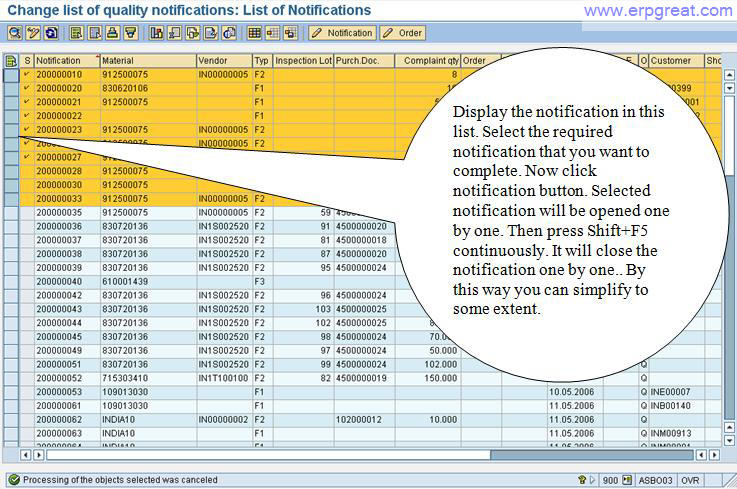The width and height of the screenshot is (737, 489).
Task: Click material 715303410
Action: coord(125,379)
